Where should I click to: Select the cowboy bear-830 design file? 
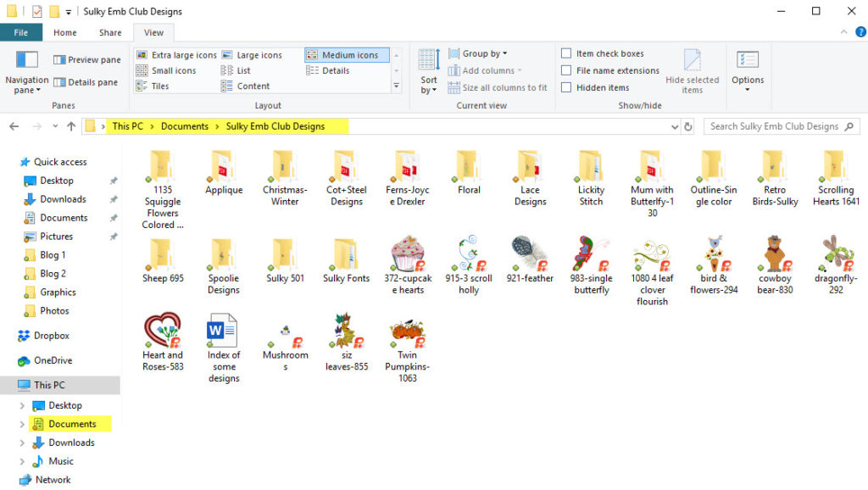[x=775, y=265]
